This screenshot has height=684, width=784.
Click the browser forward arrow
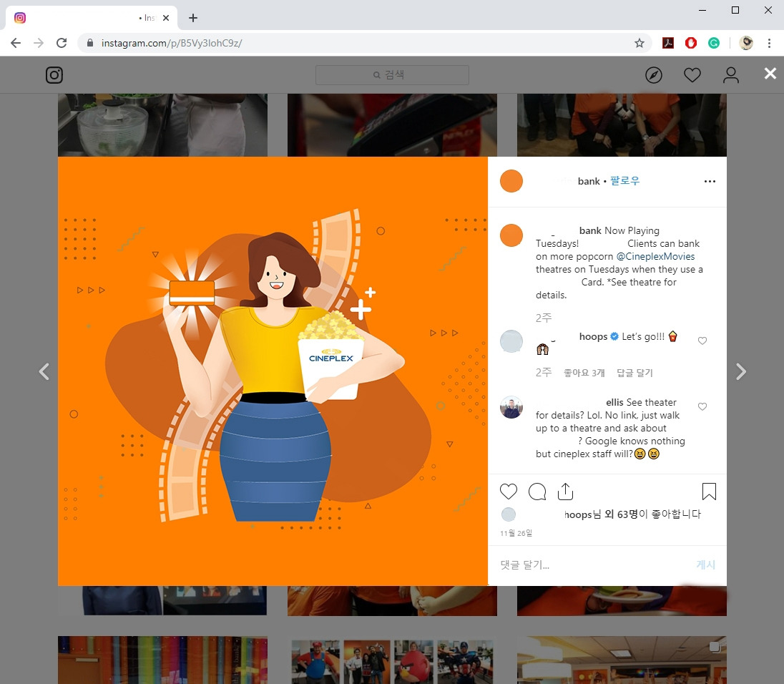[39, 43]
